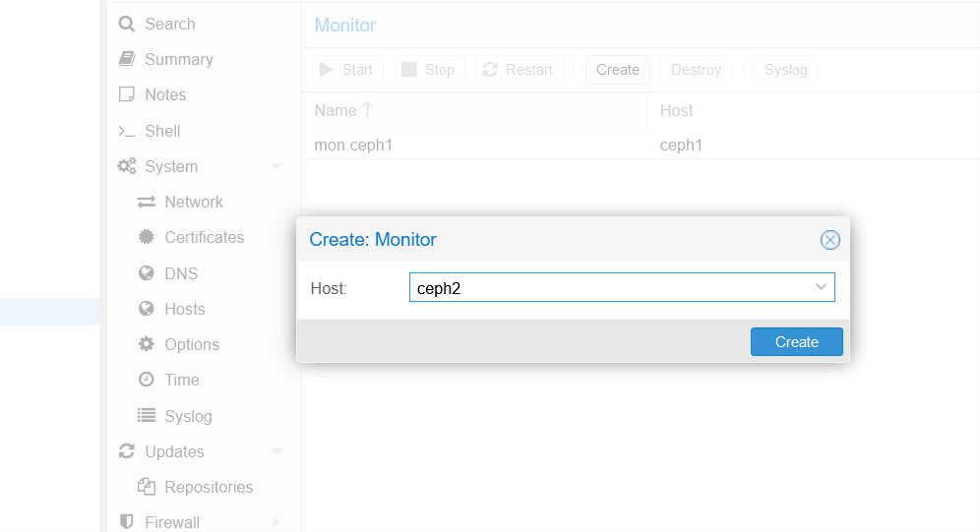Click the Time clock icon
This screenshot has height=532, width=980.
click(147, 380)
